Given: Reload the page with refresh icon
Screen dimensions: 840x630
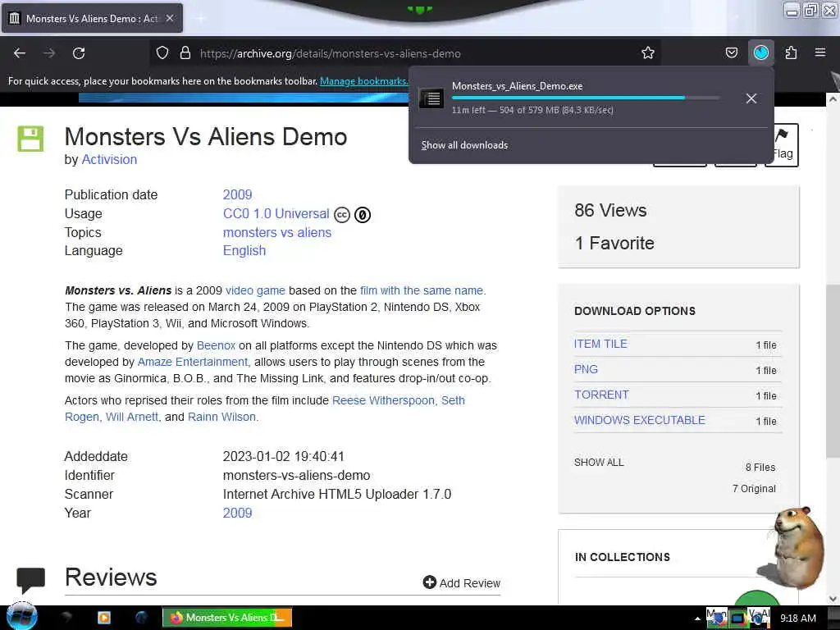Looking at the screenshot, I should point(79,53).
